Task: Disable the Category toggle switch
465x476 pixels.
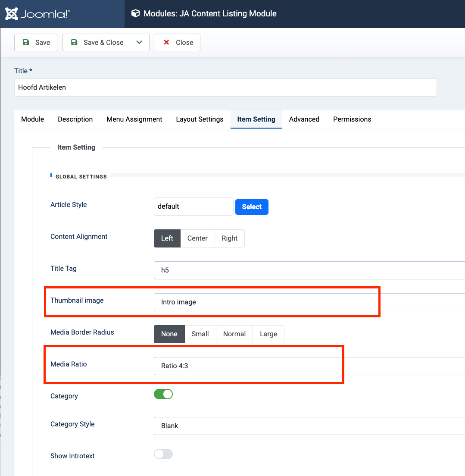Action: click(163, 394)
